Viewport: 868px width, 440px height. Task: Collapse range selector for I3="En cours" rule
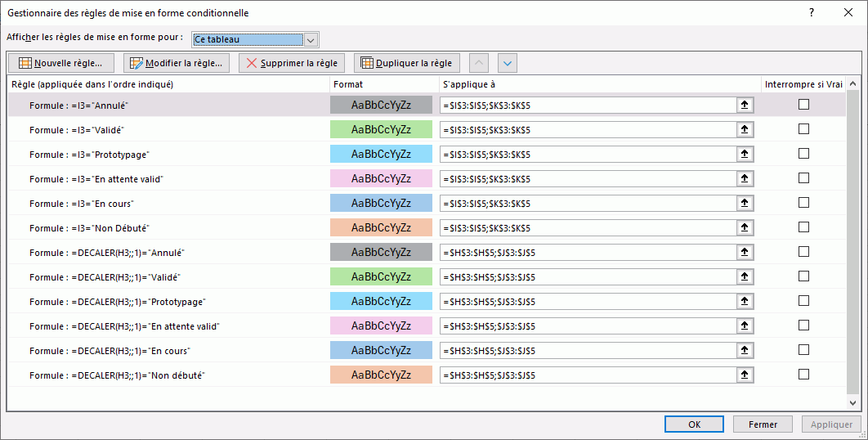(745, 203)
